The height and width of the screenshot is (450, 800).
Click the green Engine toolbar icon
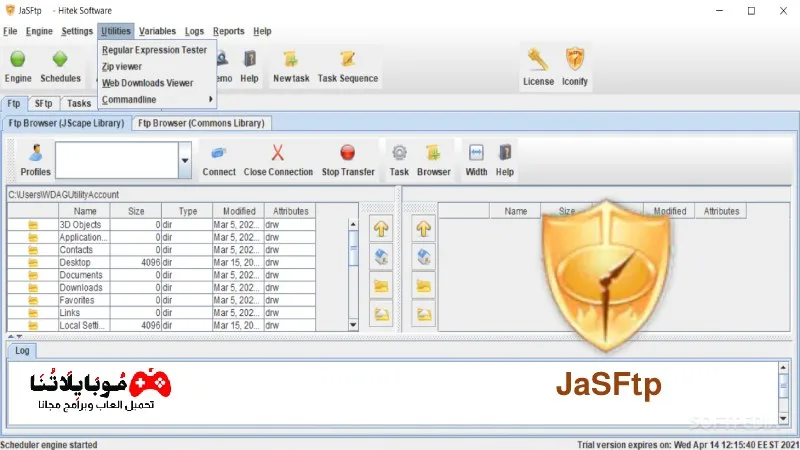18,59
